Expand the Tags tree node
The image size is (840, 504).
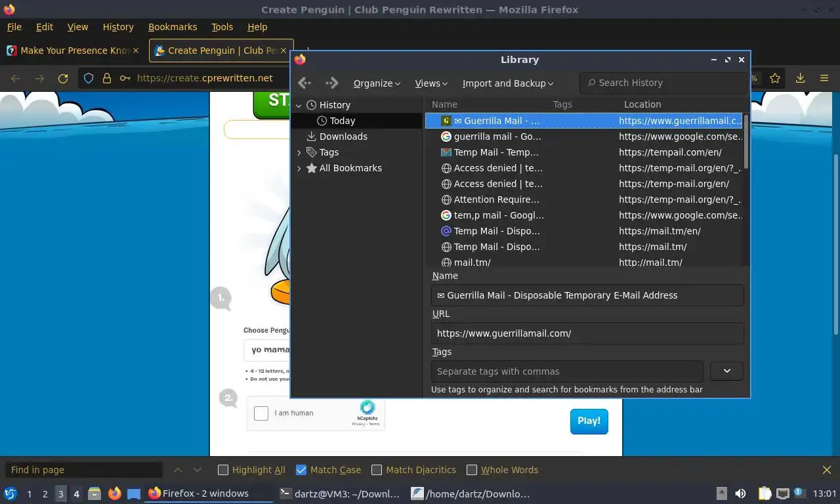tap(299, 152)
